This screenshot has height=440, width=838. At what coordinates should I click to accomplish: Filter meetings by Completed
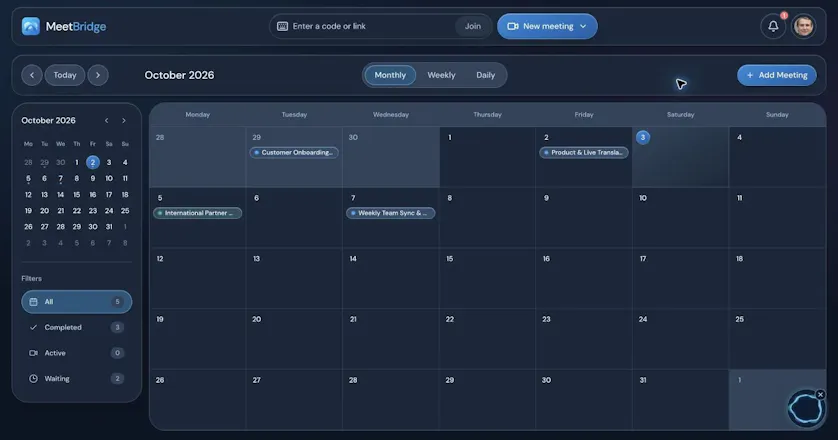pos(76,327)
